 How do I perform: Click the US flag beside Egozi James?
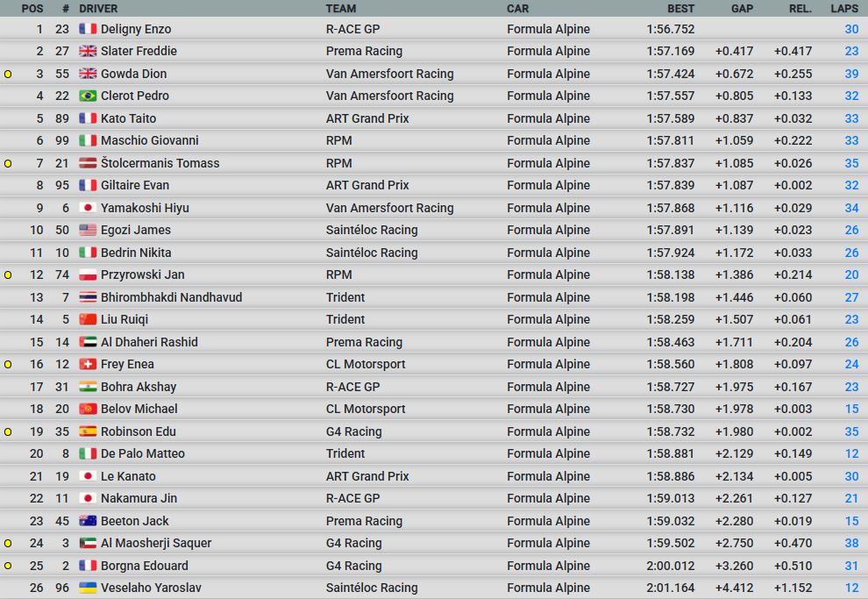pyautogui.click(x=88, y=230)
